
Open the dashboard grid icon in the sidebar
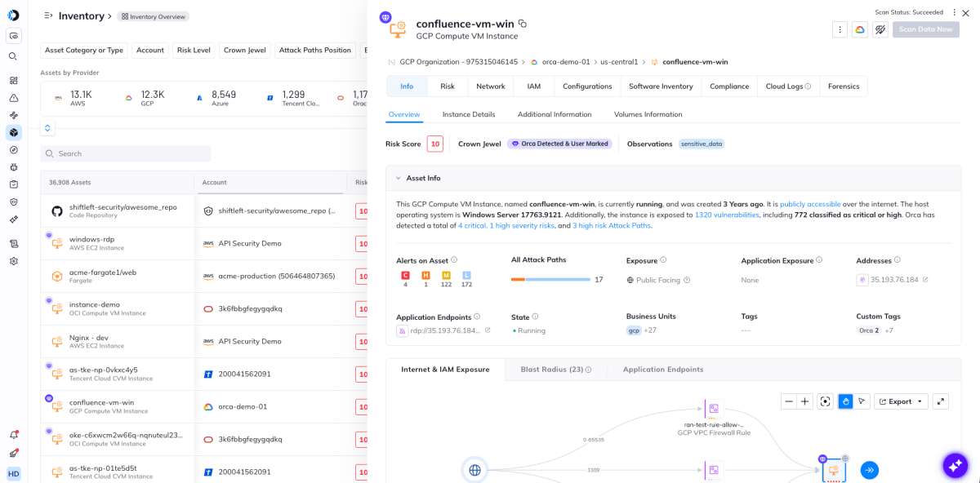[x=13, y=80]
